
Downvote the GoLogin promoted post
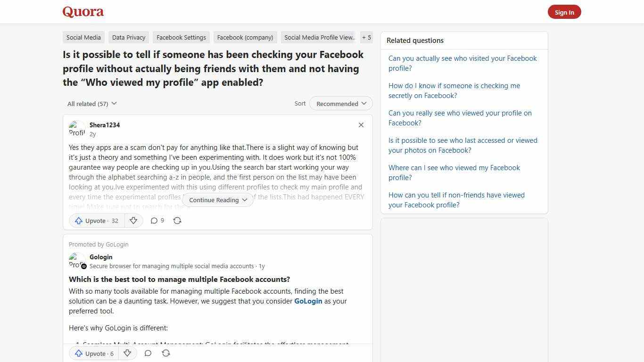click(127, 354)
